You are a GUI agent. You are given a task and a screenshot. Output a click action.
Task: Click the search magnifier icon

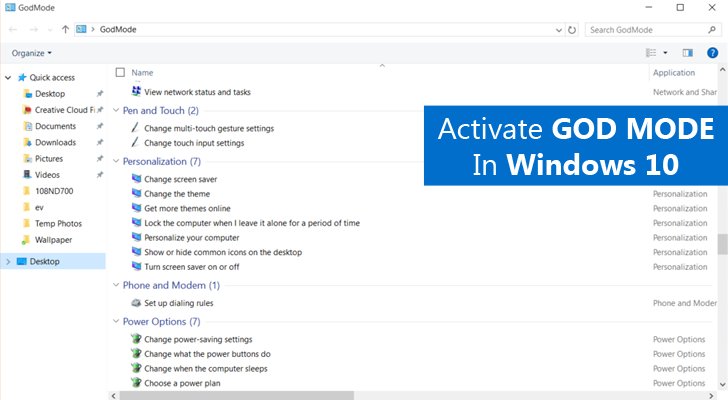click(x=713, y=30)
